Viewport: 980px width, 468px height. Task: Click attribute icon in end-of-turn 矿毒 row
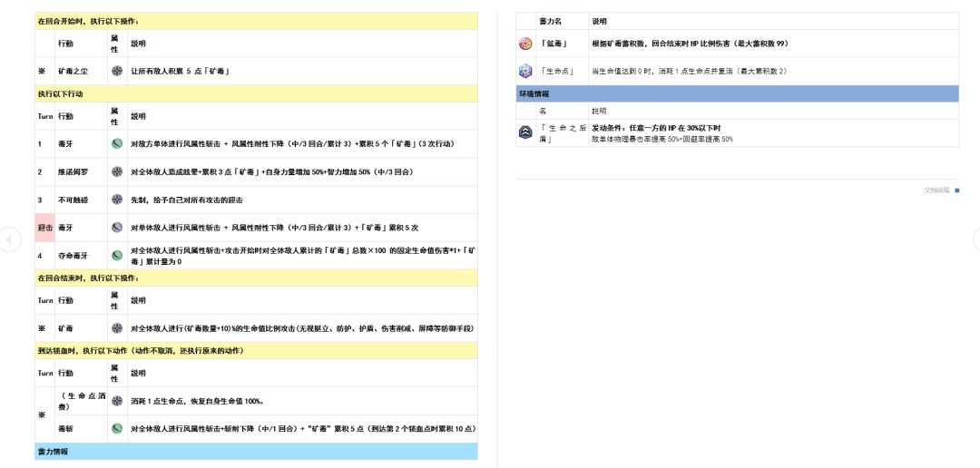[x=117, y=328]
